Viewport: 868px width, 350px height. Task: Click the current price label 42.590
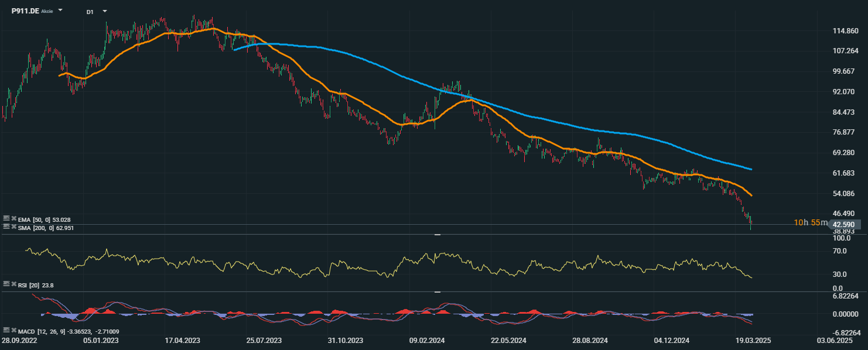(x=845, y=224)
